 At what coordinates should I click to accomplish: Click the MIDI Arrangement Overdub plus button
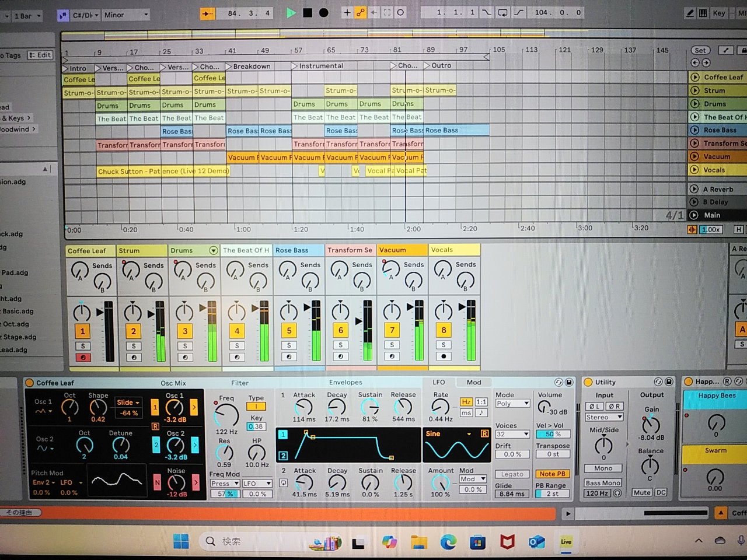click(347, 12)
